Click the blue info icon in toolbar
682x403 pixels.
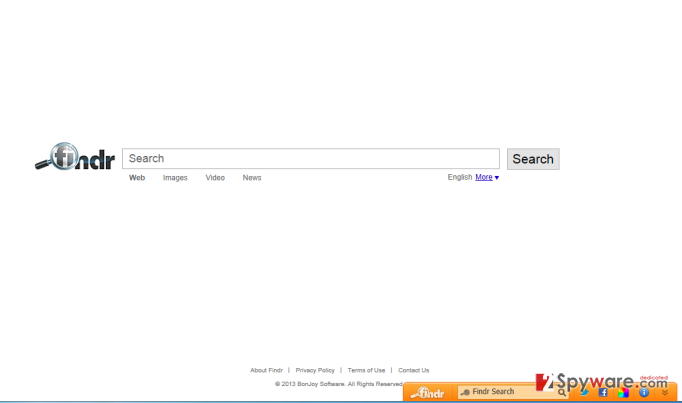pyautogui.click(x=644, y=393)
